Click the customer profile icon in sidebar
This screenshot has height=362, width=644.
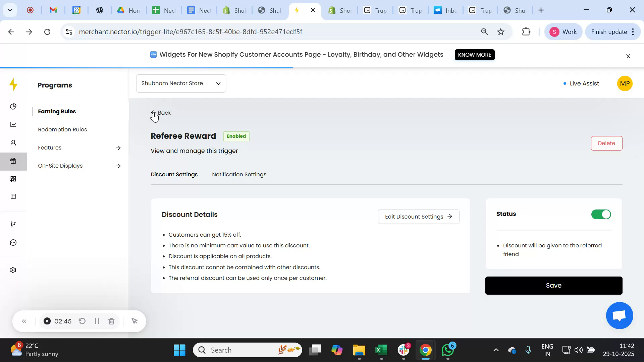point(13,142)
